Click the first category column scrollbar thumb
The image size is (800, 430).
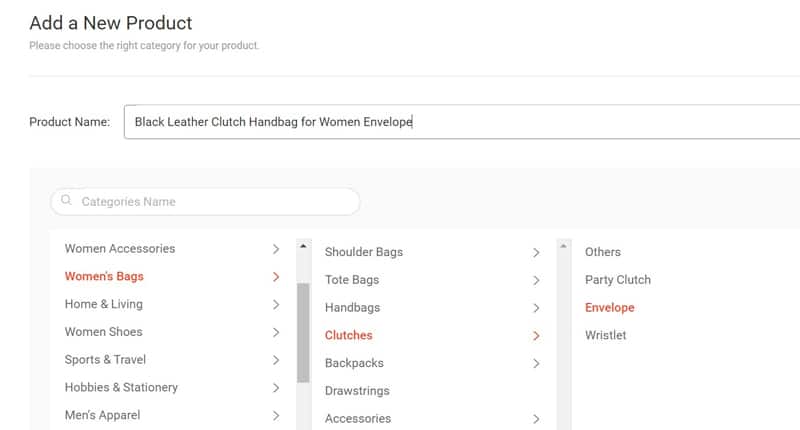[303, 332]
